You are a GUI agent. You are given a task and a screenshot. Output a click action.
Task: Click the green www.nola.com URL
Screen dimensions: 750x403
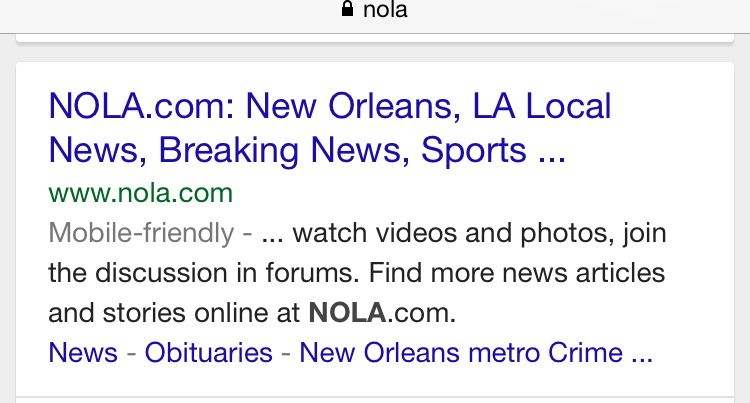[141, 193]
